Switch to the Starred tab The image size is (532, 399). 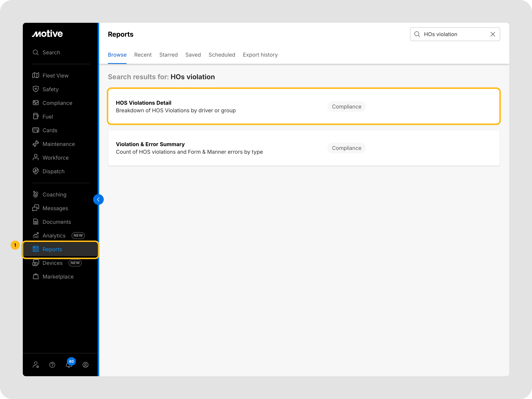click(x=168, y=55)
